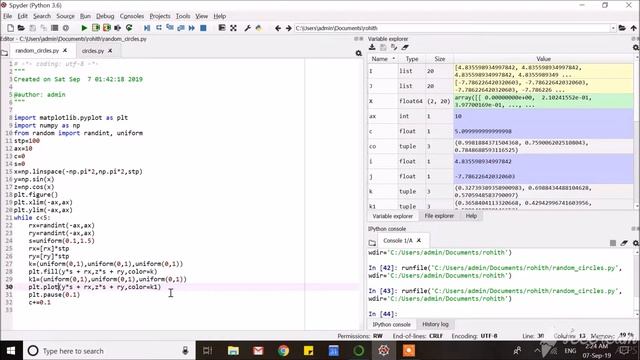This screenshot has width=640, height=360.
Task: Import data icon in Variable explorer
Action: click(372, 47)
